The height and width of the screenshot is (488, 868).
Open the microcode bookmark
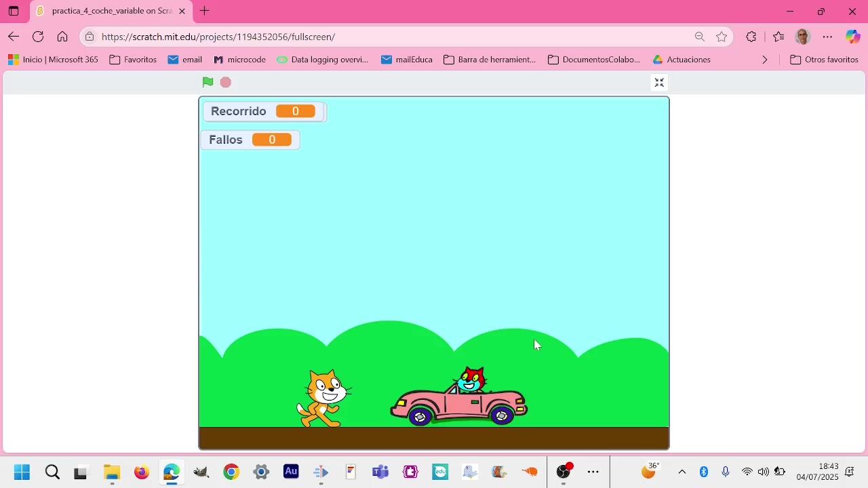tap(239, 60)
